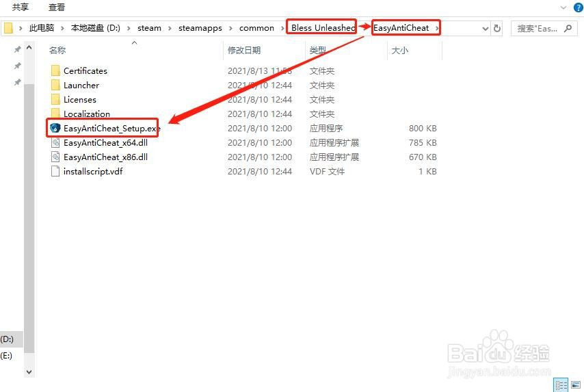Image resolution: width=584 pixels, height=392 pixels.
Task: Select the Launcher folder
Action: click(81, 86)
